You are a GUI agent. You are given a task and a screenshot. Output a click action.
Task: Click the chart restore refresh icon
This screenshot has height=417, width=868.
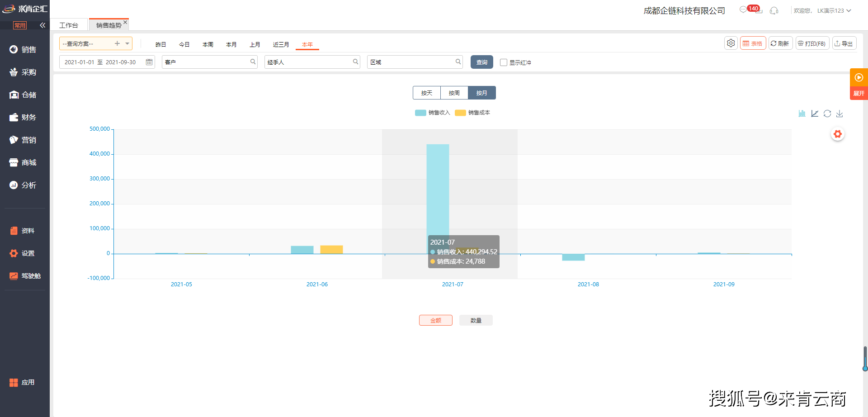827,114
